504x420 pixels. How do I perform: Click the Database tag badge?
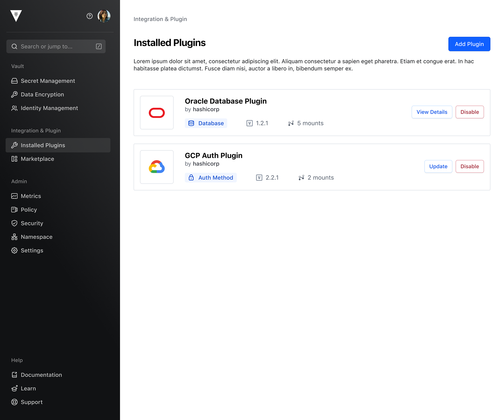coord(206,123)
